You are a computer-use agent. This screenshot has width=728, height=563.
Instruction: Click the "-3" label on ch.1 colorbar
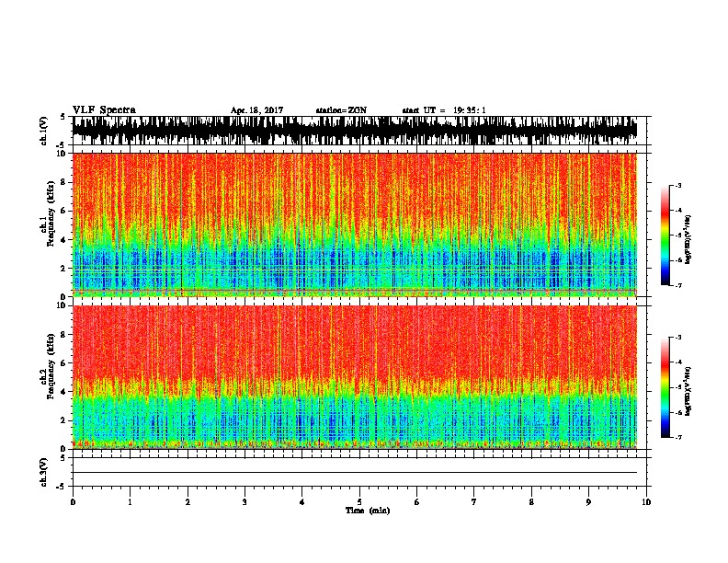tap(677, 185)
